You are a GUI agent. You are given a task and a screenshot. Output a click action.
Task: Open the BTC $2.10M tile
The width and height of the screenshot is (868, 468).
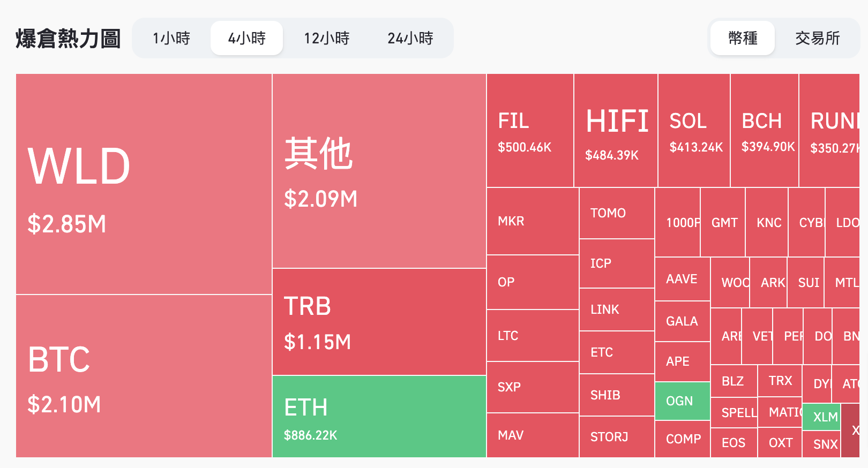click(144, 376)
